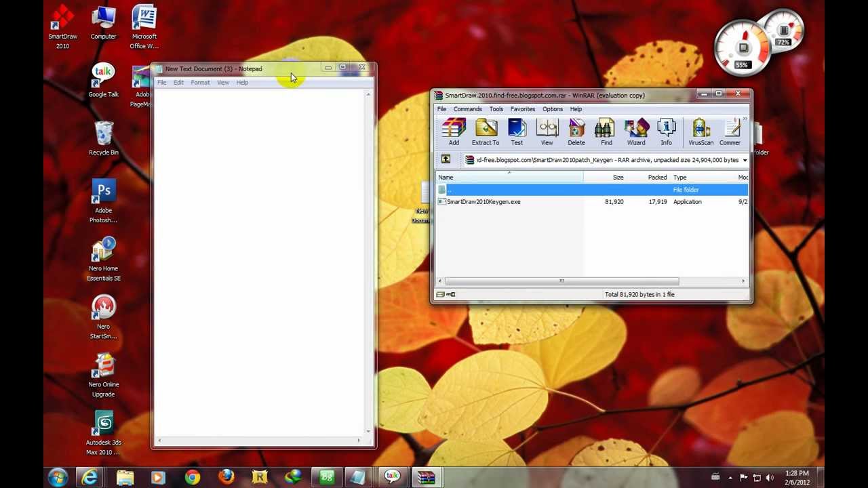Click in the Notepad text area
The image size is (868, 488).
(x=260, y=262)
